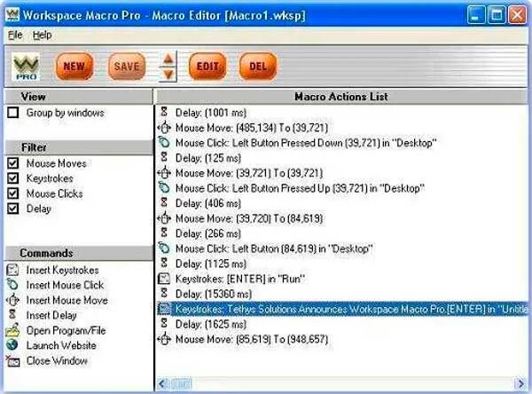Click the Launch Website globe icon
532x394 pixels.
click(x=12, y=344)
